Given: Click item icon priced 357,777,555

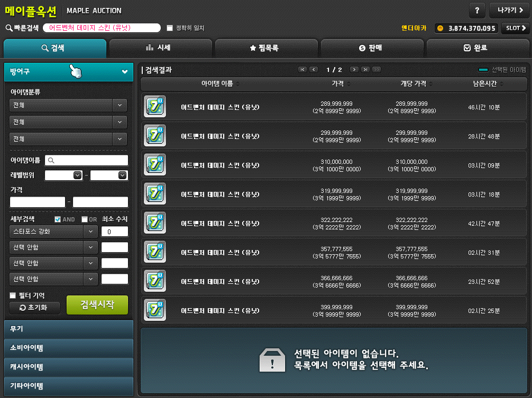Looking at the screenshot, I should click(x=155, y=252).
